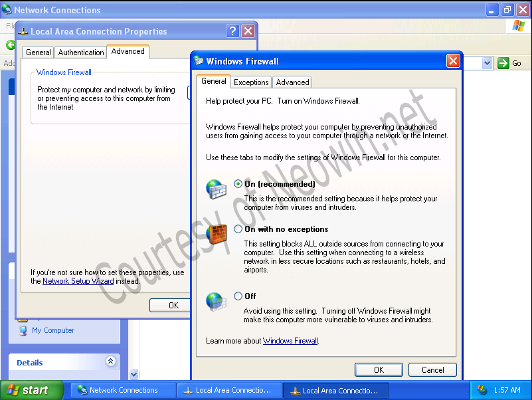Viewport: 532px width, 400px height.
Task: Minimize the Network Connections window
Action: (491, 10)
